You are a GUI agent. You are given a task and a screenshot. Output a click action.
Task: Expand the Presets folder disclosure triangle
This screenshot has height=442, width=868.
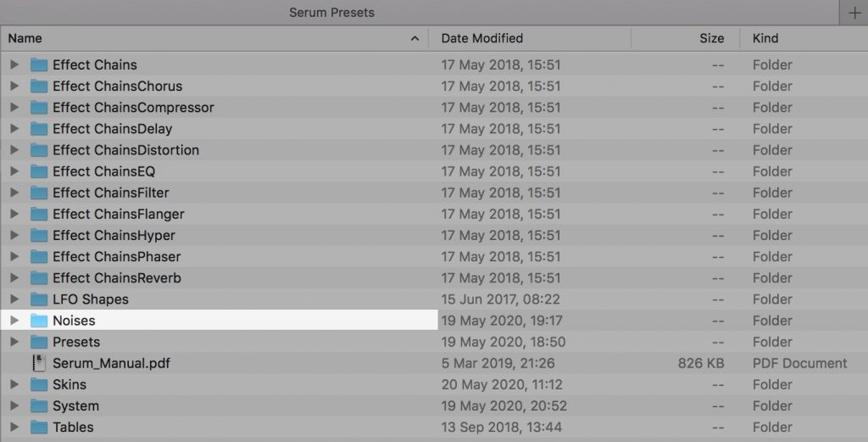coord(14,342)
